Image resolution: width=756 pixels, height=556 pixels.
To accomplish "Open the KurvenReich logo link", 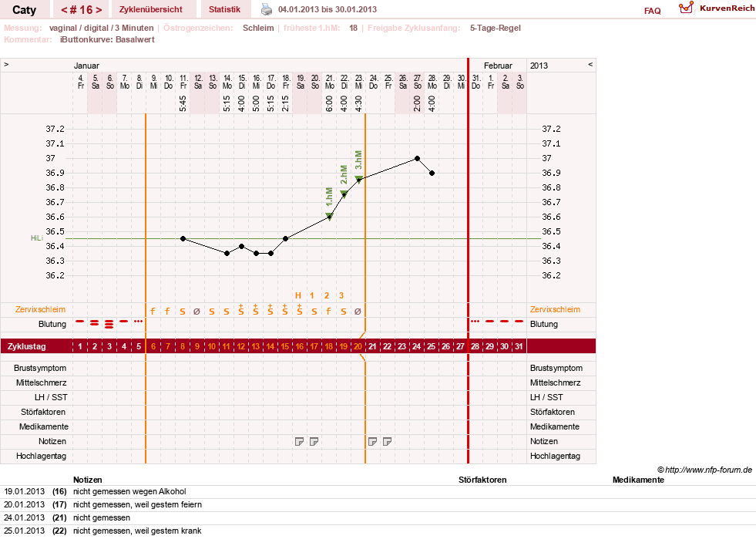I will click(x=717, y=8).
